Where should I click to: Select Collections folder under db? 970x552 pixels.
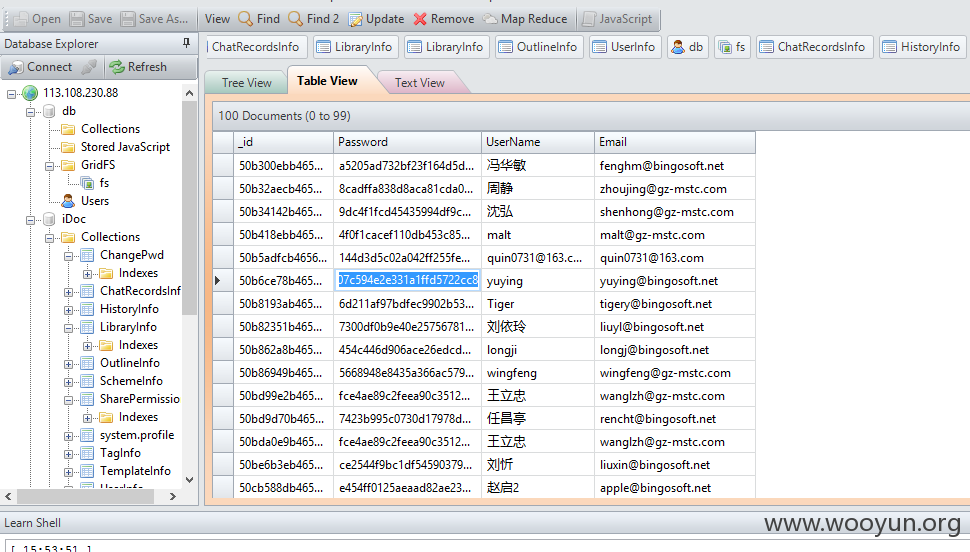(110, 129)
